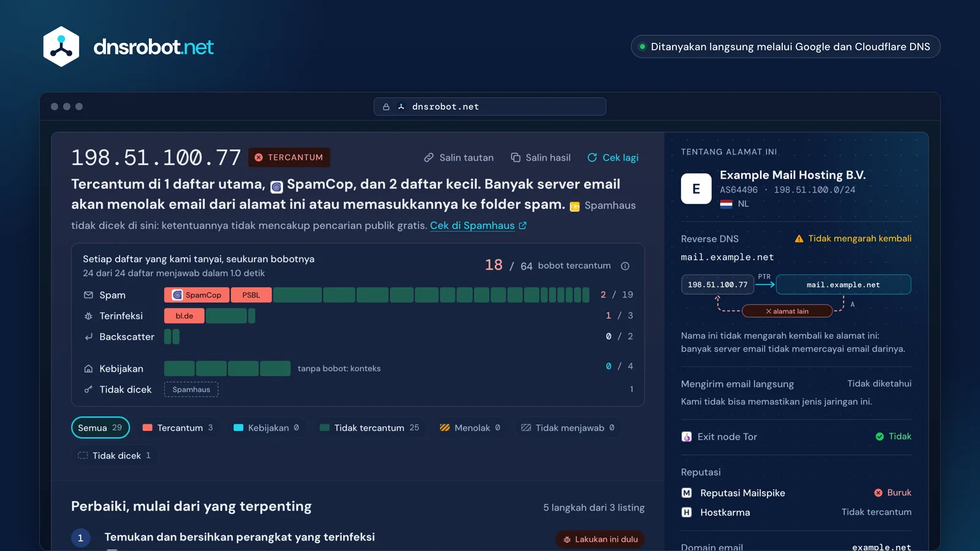Filter by Tercantum 3
The image size is (980, 551).
click(x=178, y=428)
